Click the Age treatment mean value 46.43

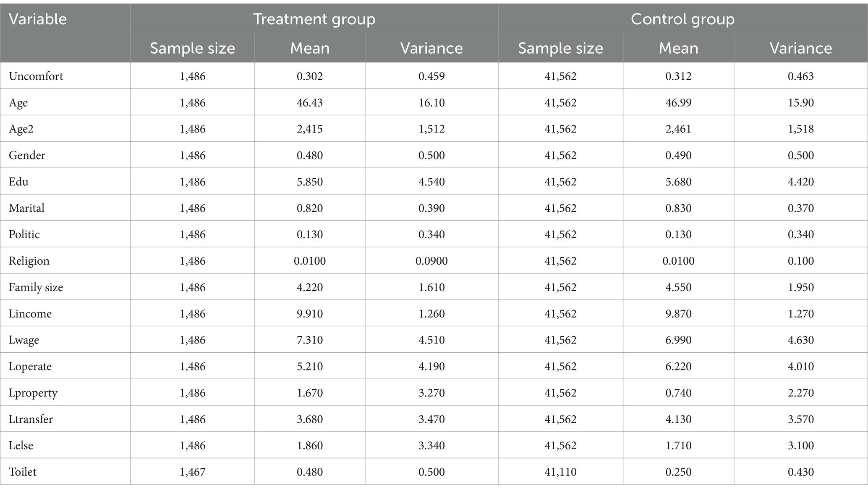click(x=310, y=103)
